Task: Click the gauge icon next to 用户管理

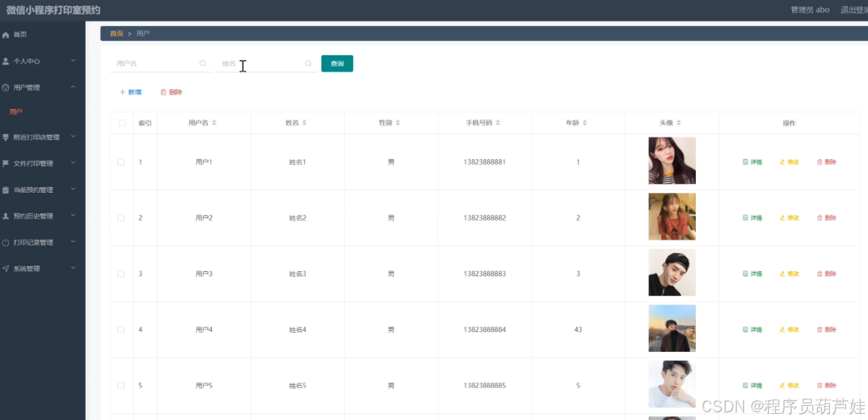Action: click(6, 88)
